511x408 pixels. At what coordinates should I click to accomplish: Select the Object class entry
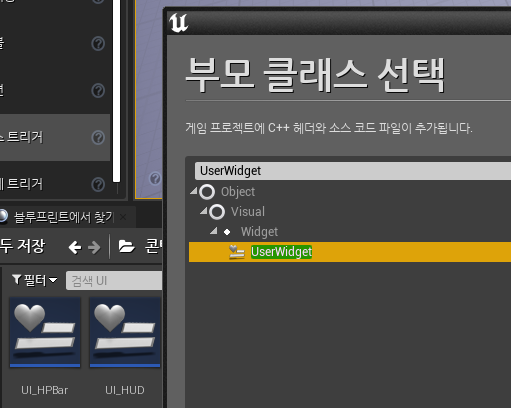pos(238,192)
